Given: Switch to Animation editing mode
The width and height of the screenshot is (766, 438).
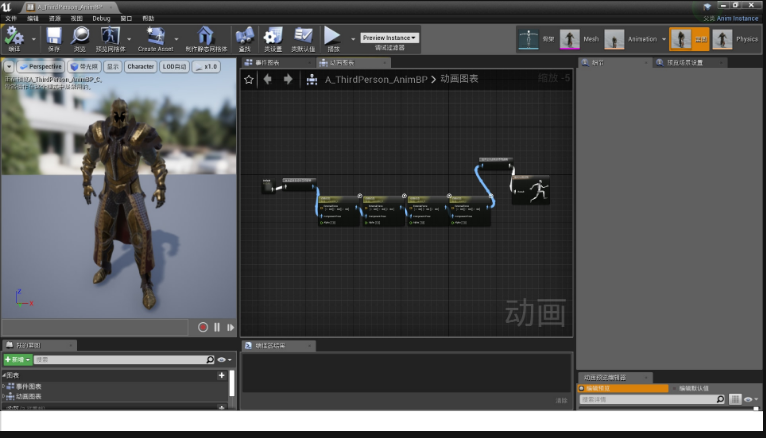Looking at the screenshot, I should click(614, 39).
